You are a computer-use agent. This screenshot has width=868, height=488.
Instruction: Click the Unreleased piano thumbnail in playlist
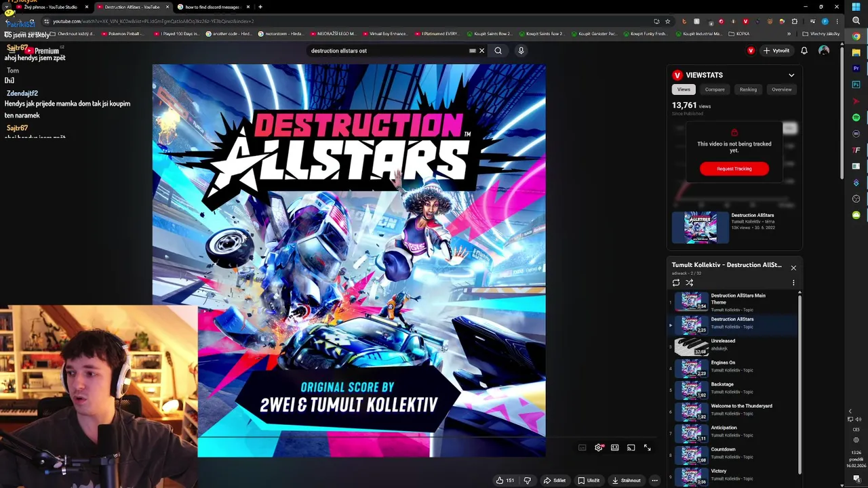691,346
